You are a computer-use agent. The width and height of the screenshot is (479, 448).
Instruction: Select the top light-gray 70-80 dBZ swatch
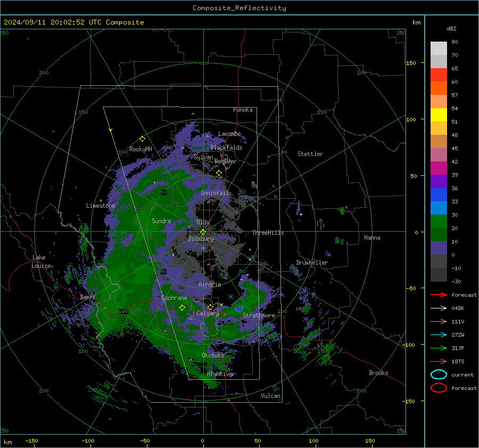pos(439,48)
